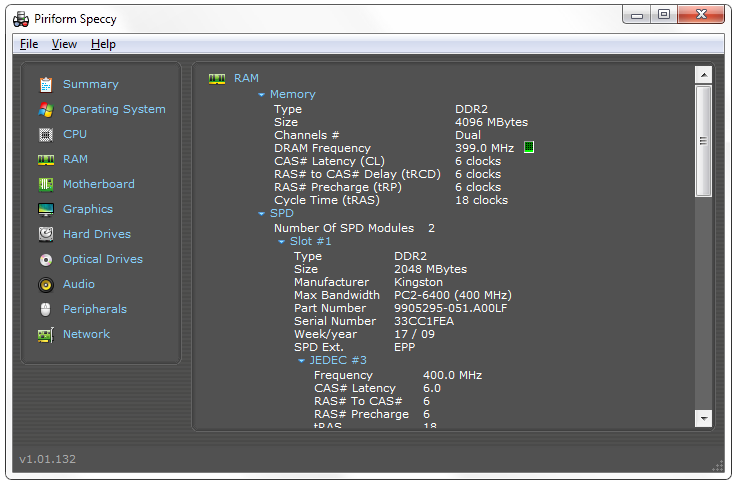
Task: View the Graphics section
Action: (88, 209)
